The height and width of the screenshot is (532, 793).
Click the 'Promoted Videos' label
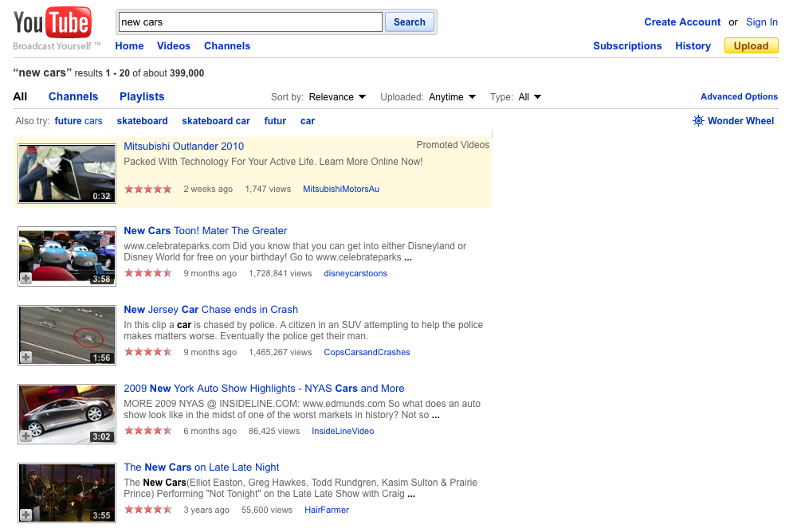point(453,145)
